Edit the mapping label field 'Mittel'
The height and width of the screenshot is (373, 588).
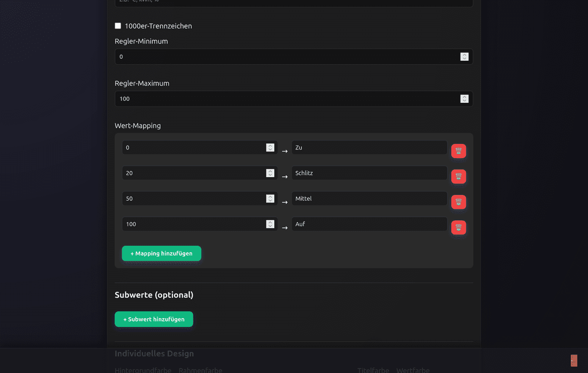pyautogui.click(x=369, y=198)
